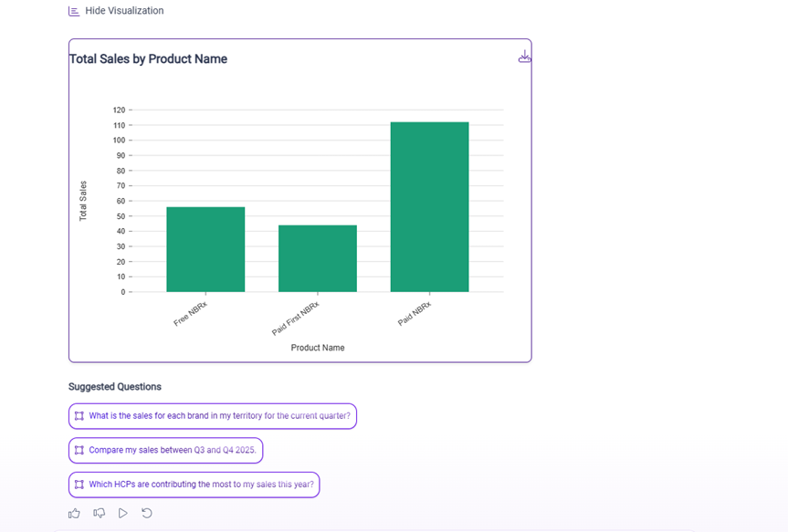Give the response a thumbs down
This screenshot has height=532, width=788.
pos(99,514)
